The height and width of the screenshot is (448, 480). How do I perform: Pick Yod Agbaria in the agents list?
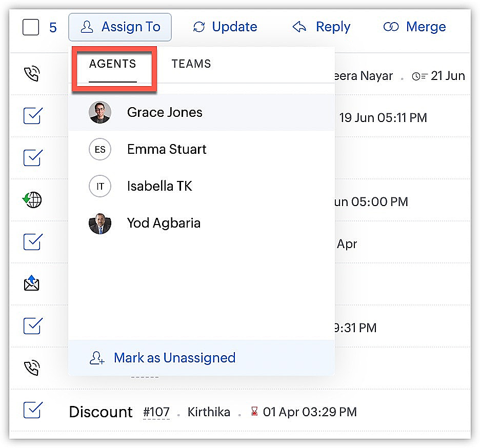point(202,223)
